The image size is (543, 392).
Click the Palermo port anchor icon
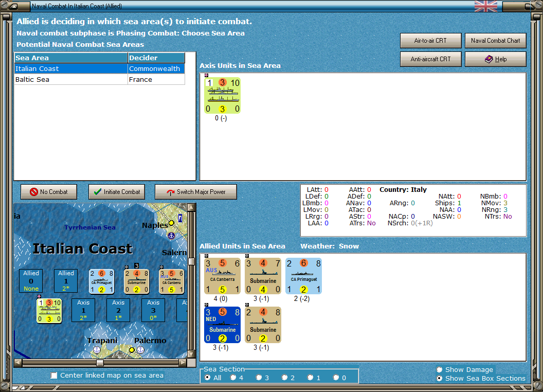140,350
